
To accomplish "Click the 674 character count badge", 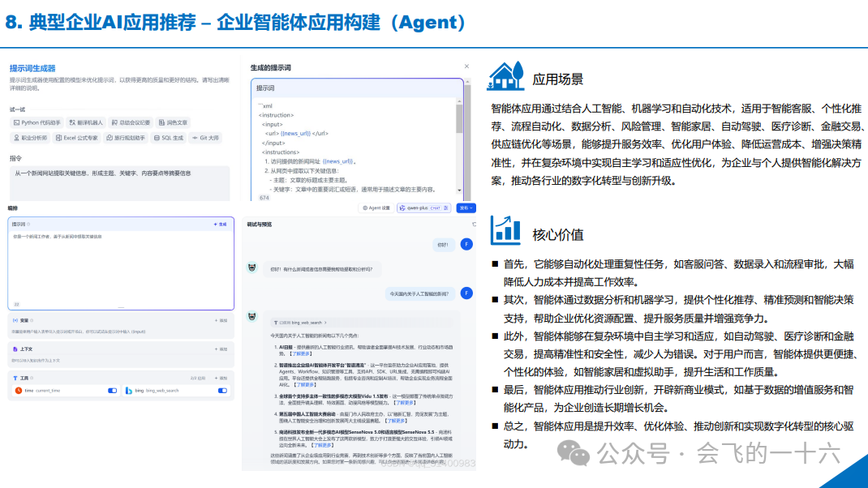I will 264,198.
